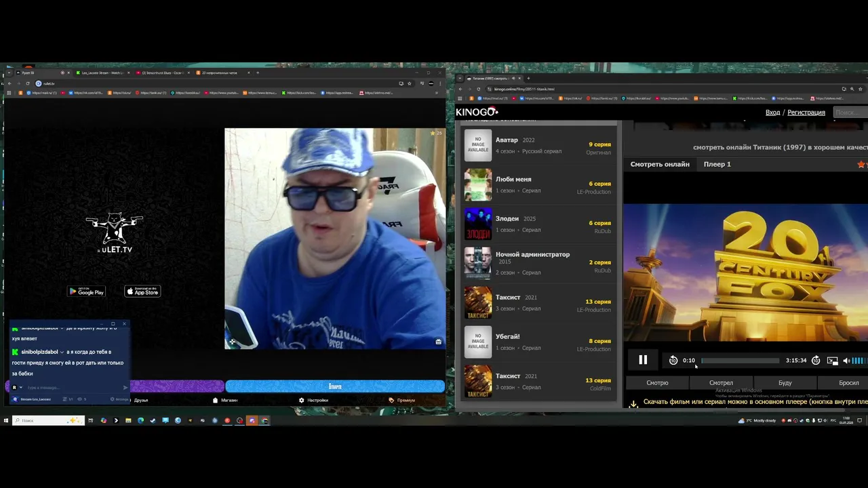The image size is (868, 488).
Task: Open the Злодеи 2025 series entry
Action: (x=538, y=224)
